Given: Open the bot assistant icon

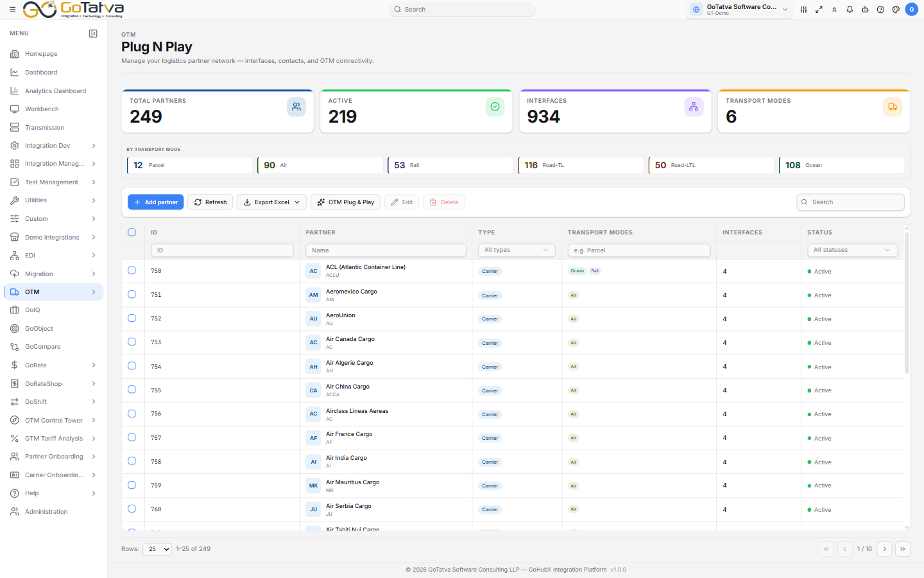Looking at the screenshot, I should 865,10.
